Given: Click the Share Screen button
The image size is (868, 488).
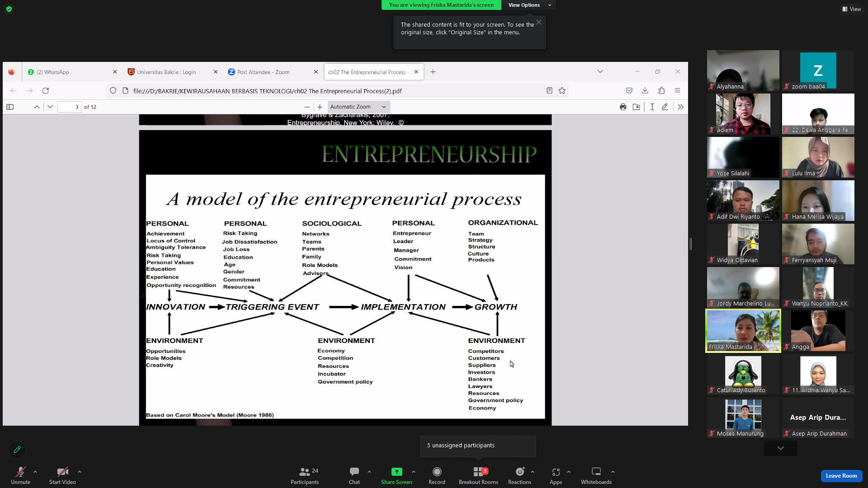Looking at the screenshot, I should pyautogui.click(x=396, y=475).
